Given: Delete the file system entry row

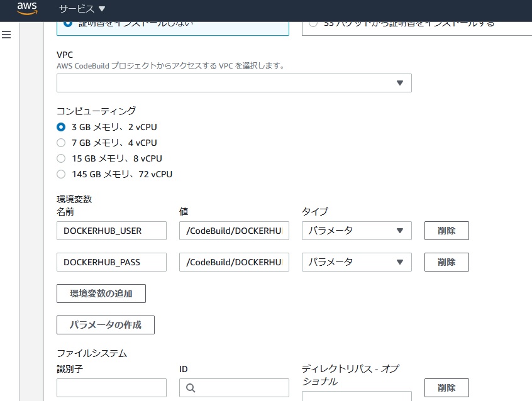Looking at the screenshot, I should click(x=446, y=388).
